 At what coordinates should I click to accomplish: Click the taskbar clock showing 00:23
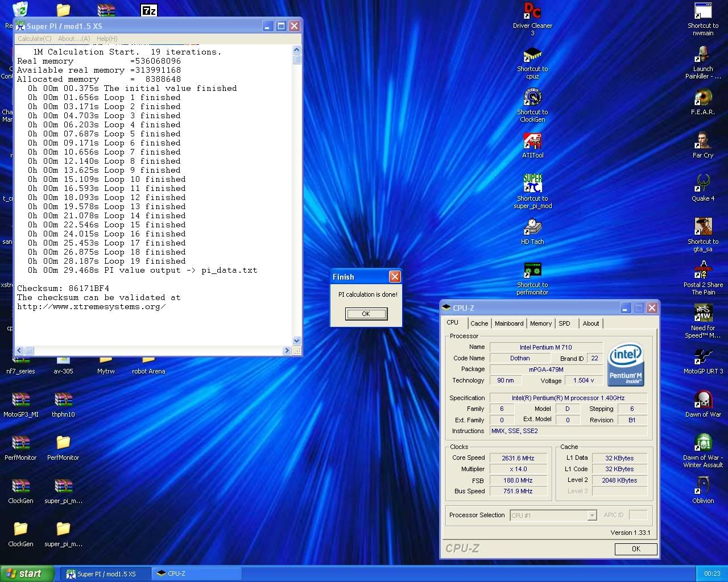(x=712, y=573)
